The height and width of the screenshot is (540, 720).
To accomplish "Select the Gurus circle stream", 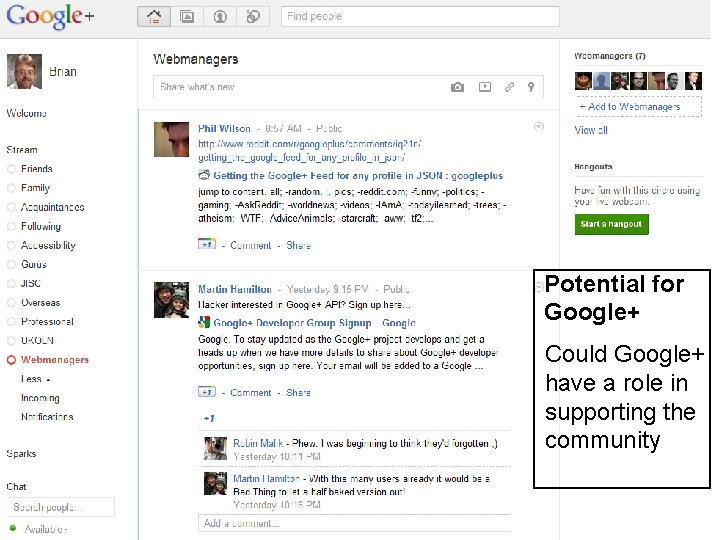I will [34, 264].
